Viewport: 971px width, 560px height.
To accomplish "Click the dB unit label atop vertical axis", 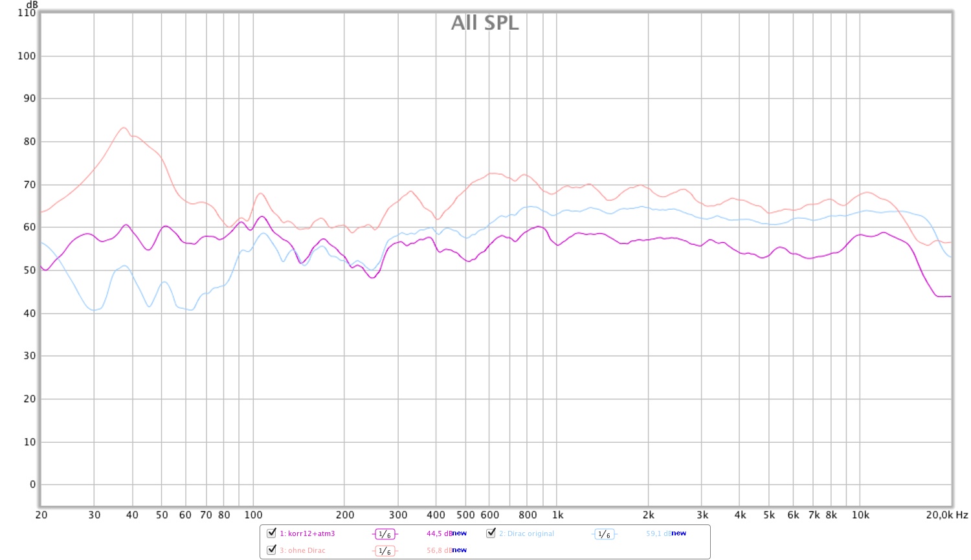I will pos(32,5).
